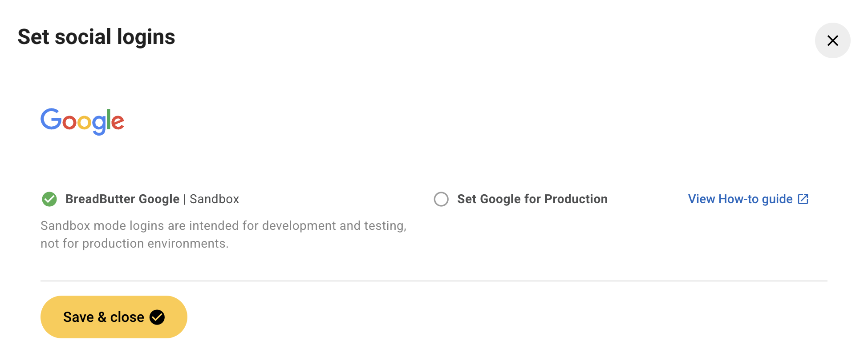Close the Set social logins dialog
This screenshot has height=353, width=868.
click(x=832, y=40)
